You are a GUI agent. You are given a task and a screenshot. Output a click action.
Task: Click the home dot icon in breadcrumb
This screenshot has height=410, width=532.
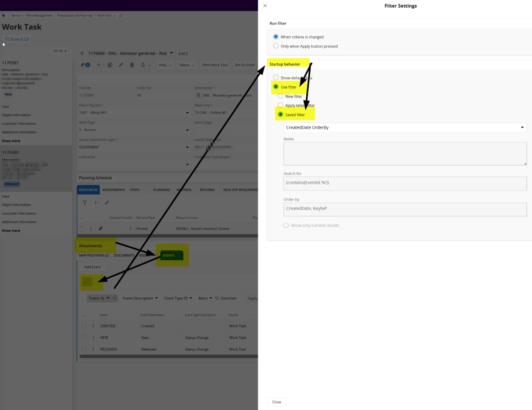coord(4,16)
